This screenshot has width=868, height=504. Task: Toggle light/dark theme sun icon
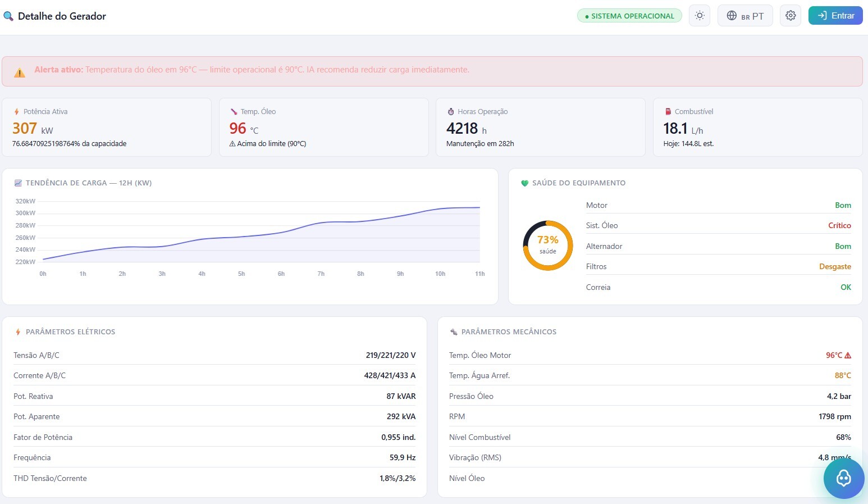point(700,16)
